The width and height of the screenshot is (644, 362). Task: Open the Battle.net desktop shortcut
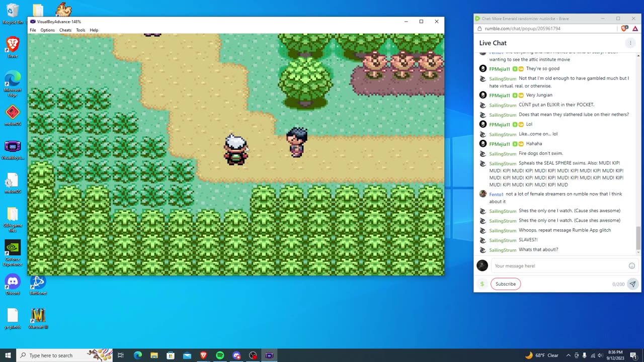38,285
